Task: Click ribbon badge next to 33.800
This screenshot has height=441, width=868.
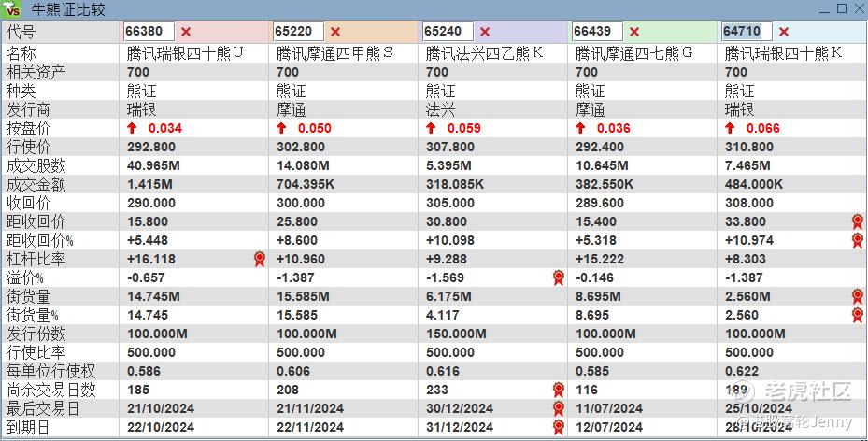Action: pos(858,221)
